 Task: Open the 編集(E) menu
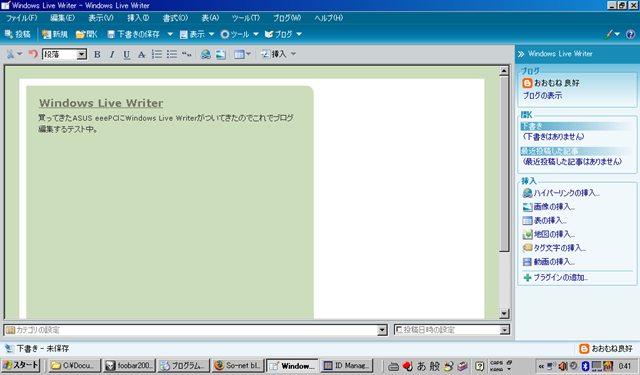[x=62, y=18]
